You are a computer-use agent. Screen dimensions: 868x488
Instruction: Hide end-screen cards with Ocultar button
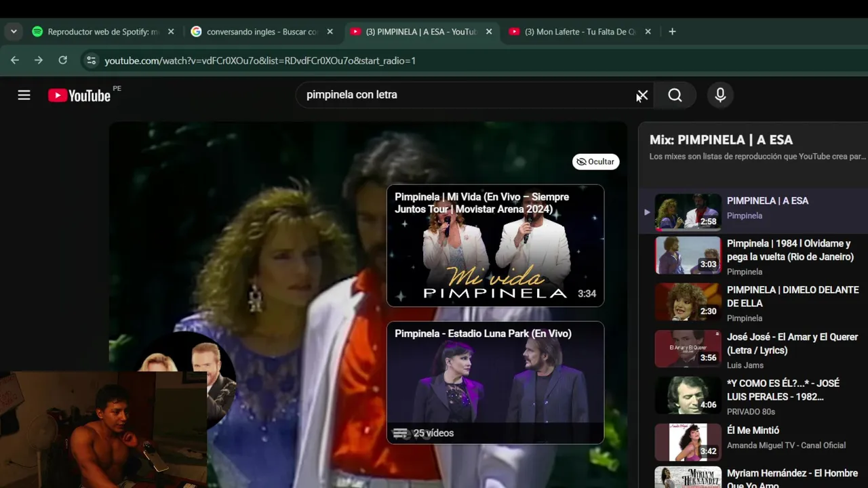(595, 161)
